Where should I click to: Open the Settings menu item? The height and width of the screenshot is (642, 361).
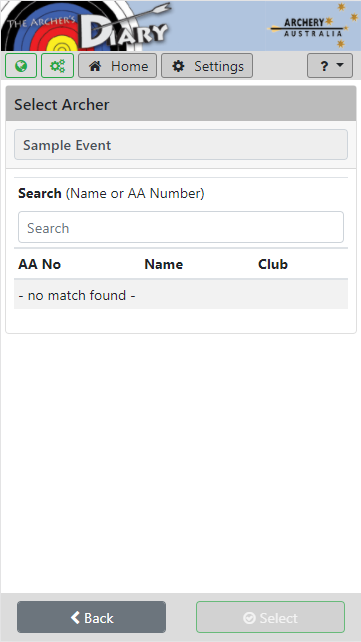[x=207, y=66]
